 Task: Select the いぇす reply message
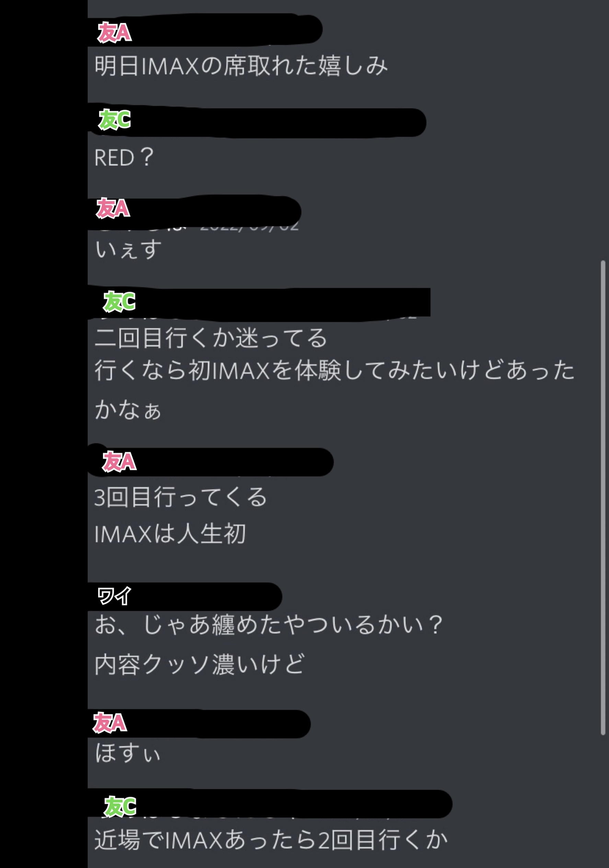(x=128, y=249)
